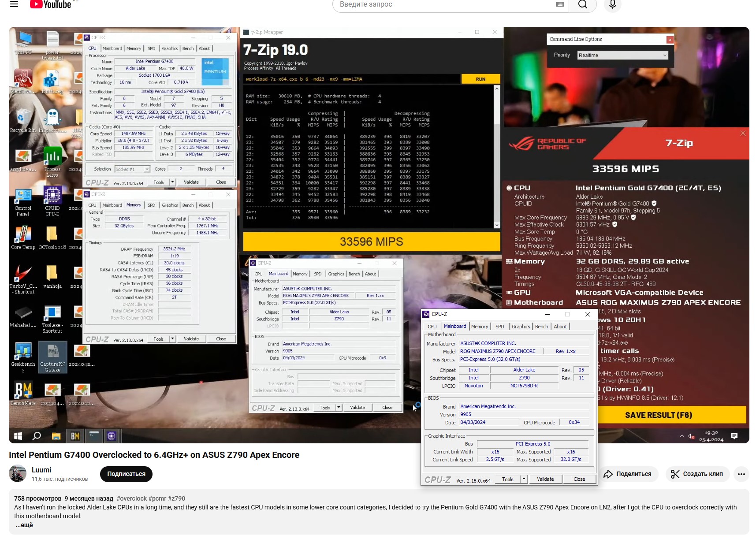Subscribe with the Подписаться button

126,474
